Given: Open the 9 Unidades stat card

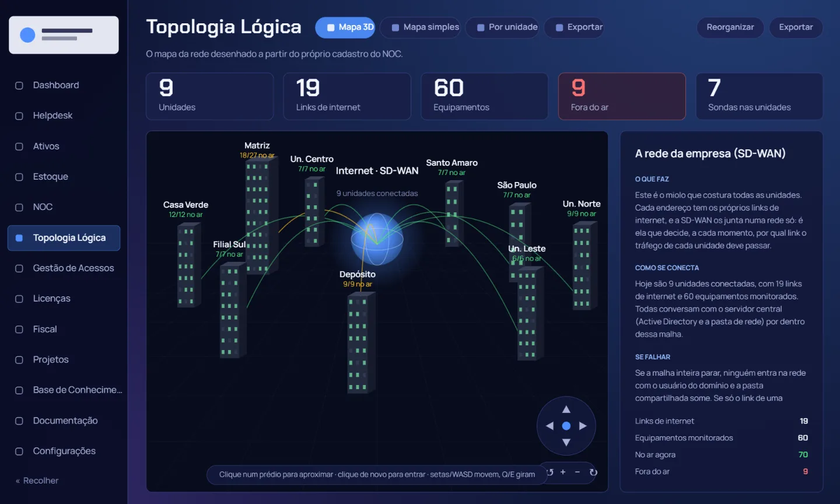Looking at the screenshot, I should [x=209, y=96].
